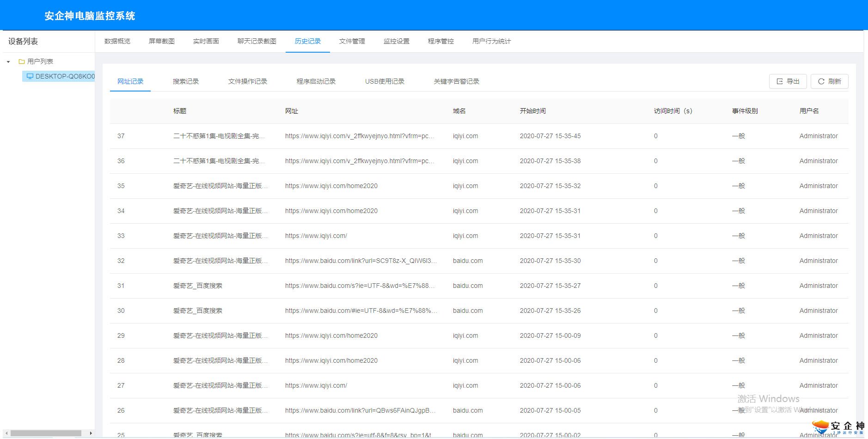
Task: Select the 网址记录 sub-tab
Action: click(130, 81)
